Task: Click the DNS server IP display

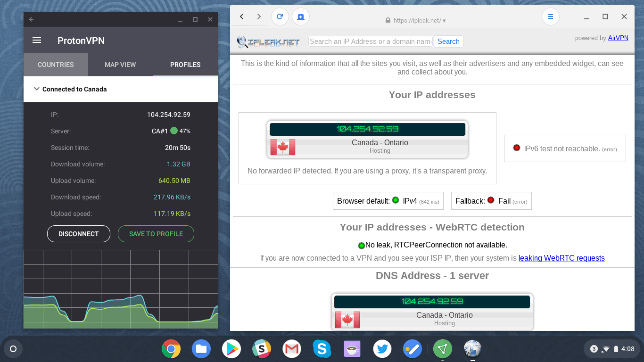Action: pos(432,302)
